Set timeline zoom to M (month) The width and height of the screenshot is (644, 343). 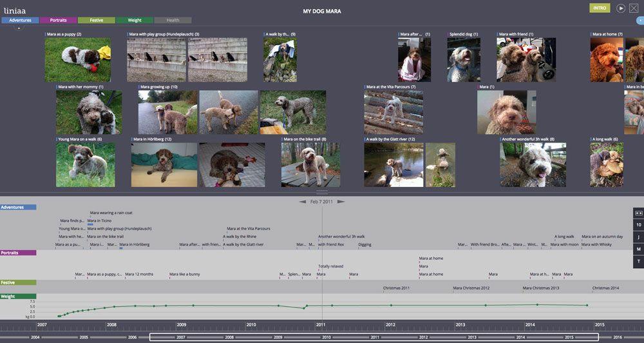[x=639, y=250]
